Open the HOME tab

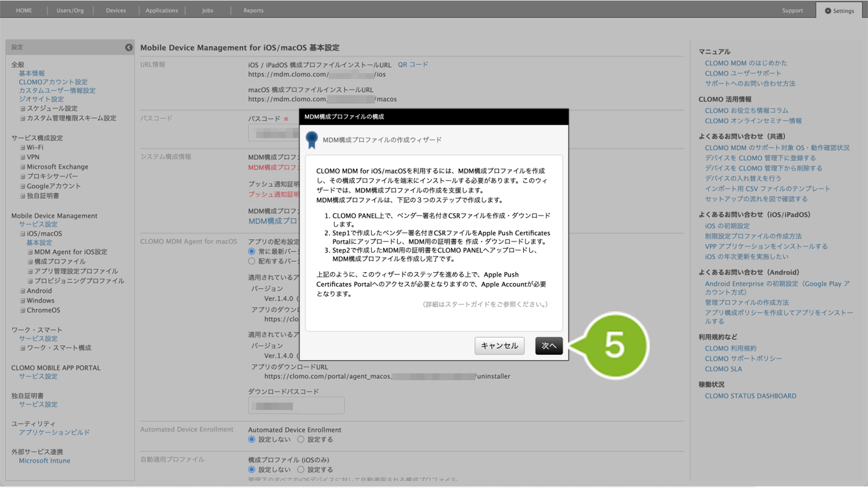[x=24, y=10]
